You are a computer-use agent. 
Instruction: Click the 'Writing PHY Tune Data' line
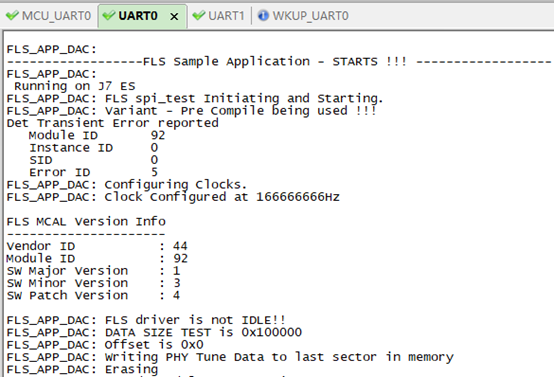pos(230,357)
